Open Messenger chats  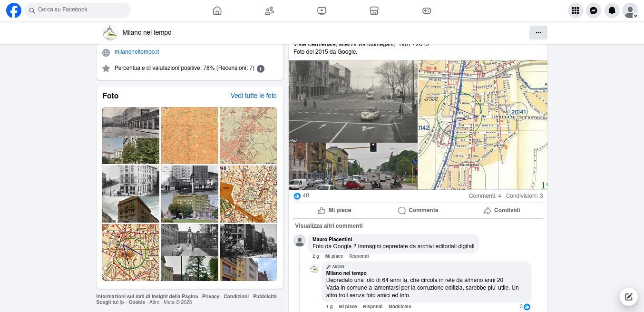[x=593, y=10]
